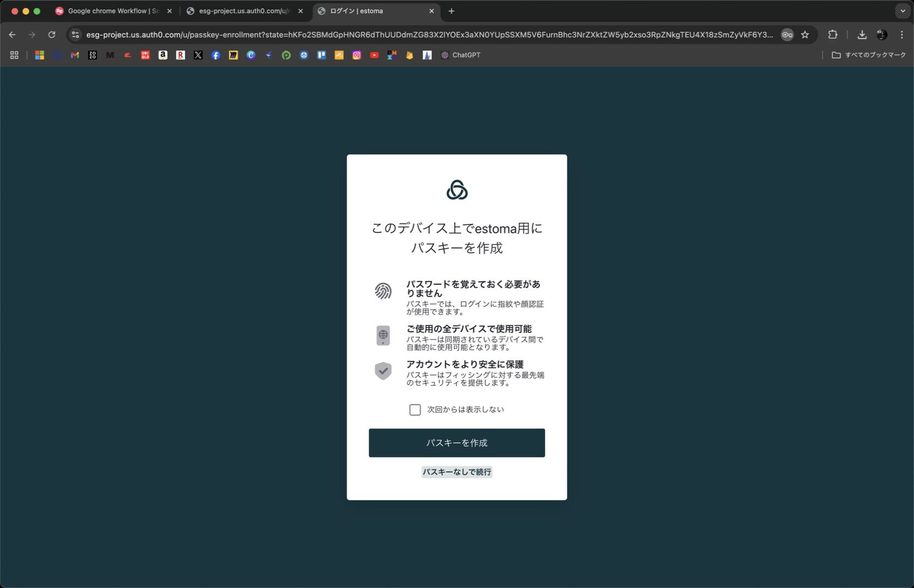The height and width of the screenshot is (588, 914).
Task: Open the Trello bookmark
Action: (x=322, y=55)
